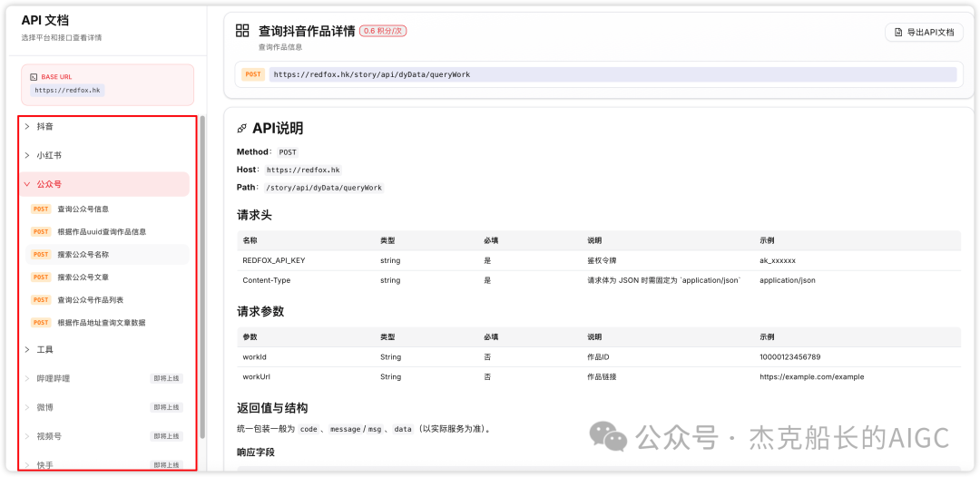
Task: Click the 请求参数 section heading
Action: [260, 312]
